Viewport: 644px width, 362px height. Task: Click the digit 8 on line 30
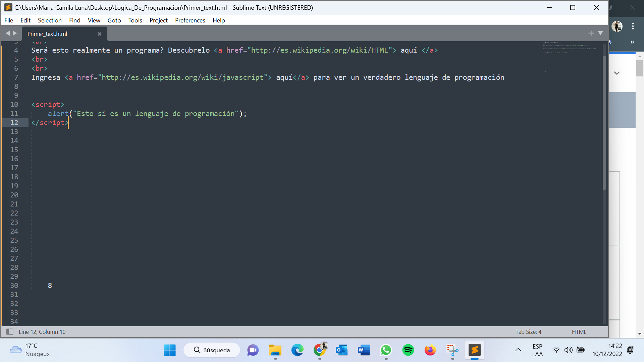coord(50,286)
